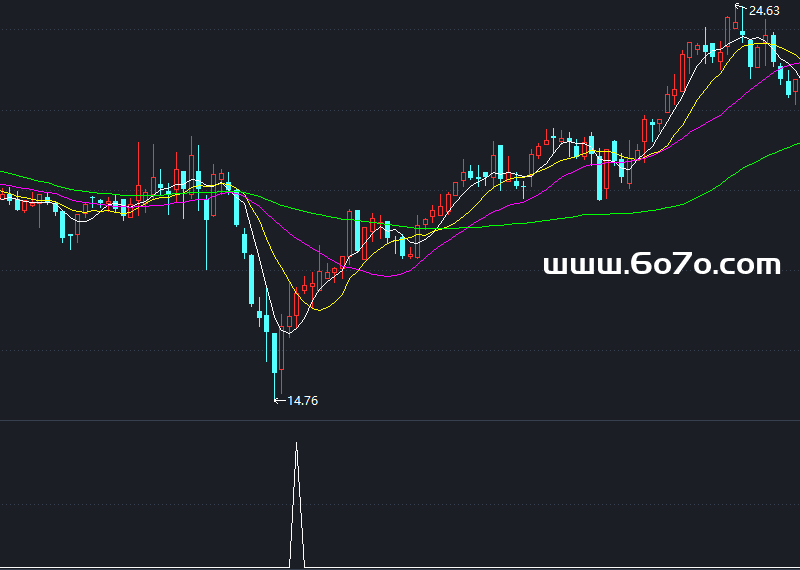800x570 pixels.
Task: Click the arrow marker beside 14.76
Action: [x=279, y=401]
